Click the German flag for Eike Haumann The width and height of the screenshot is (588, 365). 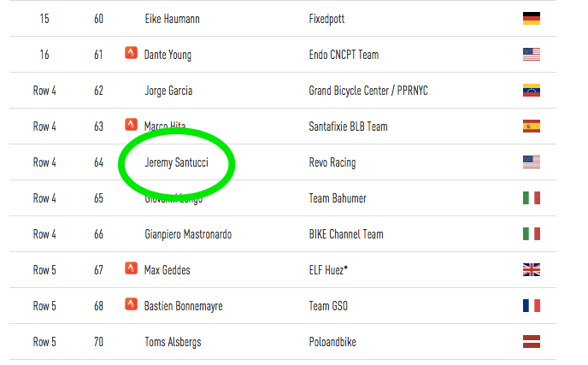point(532,18)
